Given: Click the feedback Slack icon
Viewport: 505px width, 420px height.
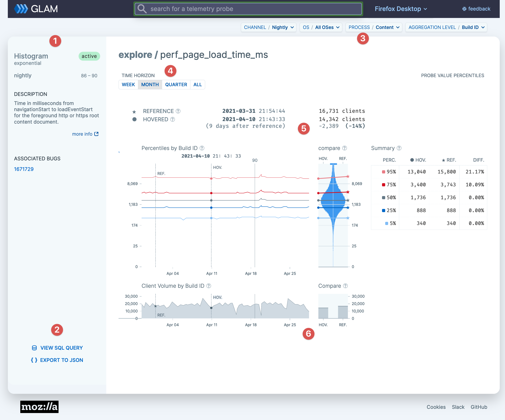Looking at the screenshot, I should tap(464, 9).
